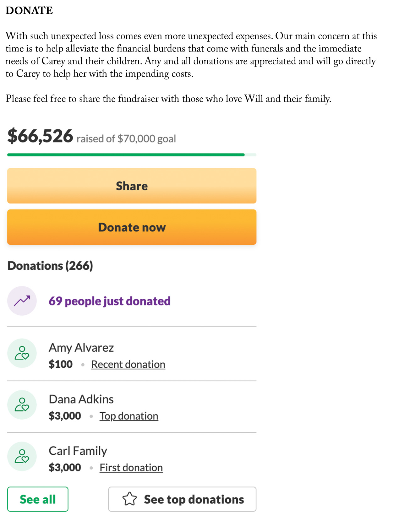Click the Donations (266) heading
The width and height of the screenshot is (399, 532).
[x=50, y=266]
